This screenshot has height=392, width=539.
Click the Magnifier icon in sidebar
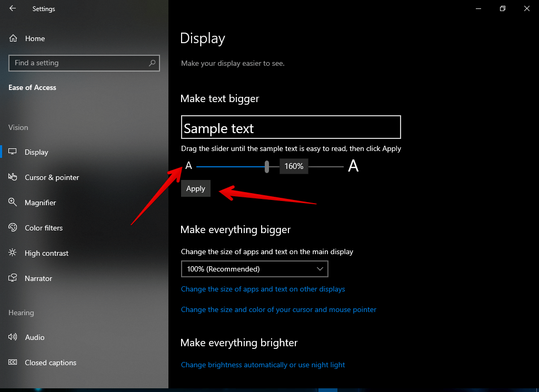point(13,203)
